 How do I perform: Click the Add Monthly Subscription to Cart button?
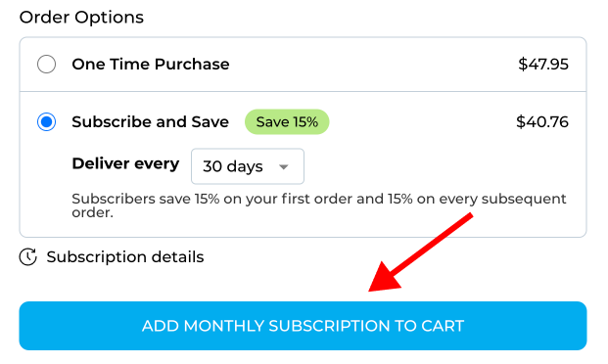[x=303, y=326]
